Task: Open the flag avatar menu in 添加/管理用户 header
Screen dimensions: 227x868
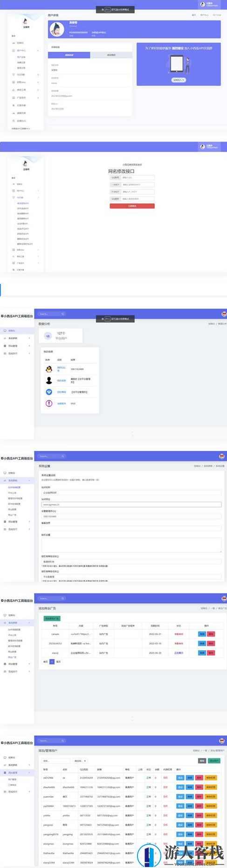Action: point(222,740)
